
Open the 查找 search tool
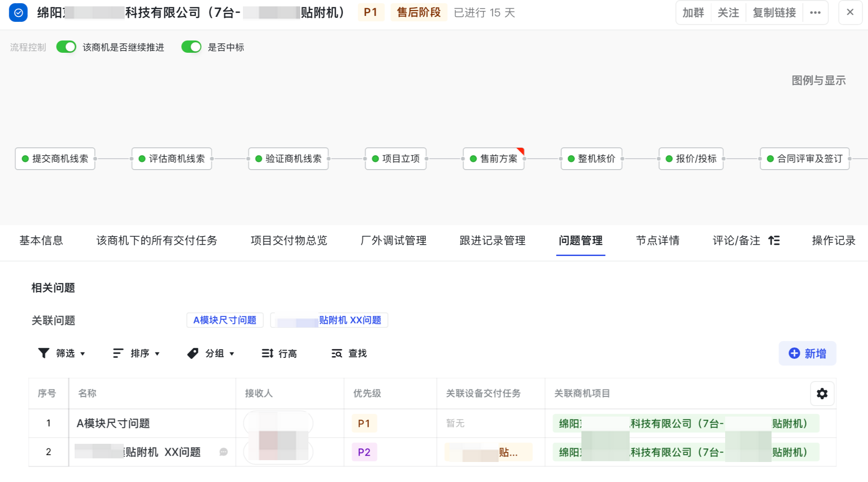[349, 353]
